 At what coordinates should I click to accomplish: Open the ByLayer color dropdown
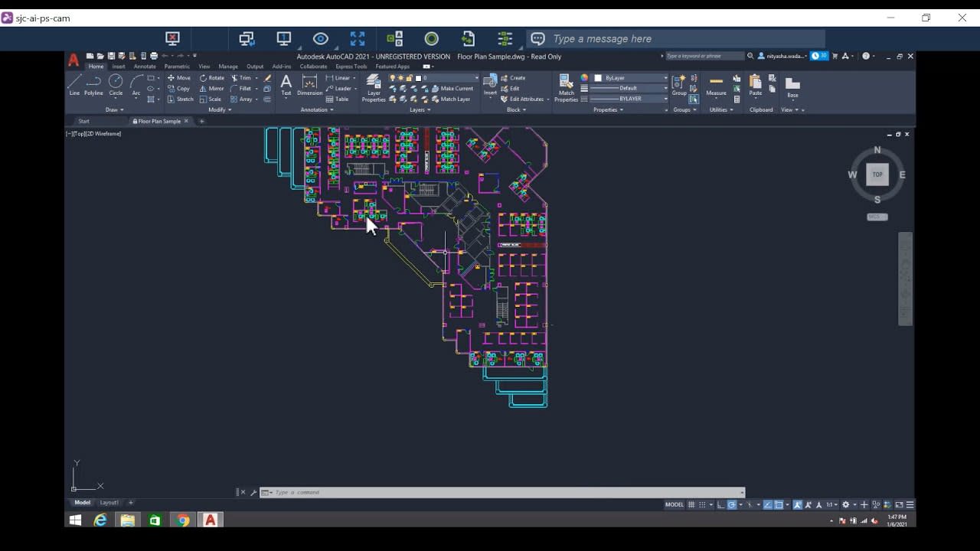coord(631,78)
